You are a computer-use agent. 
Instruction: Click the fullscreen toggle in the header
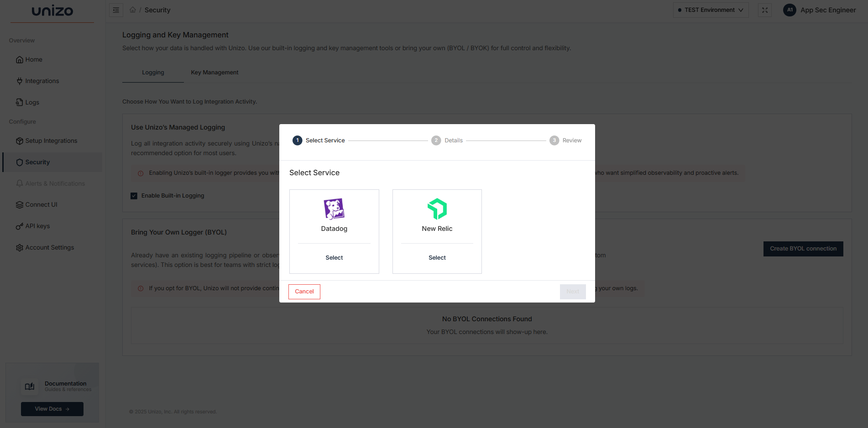click(764, 10)
